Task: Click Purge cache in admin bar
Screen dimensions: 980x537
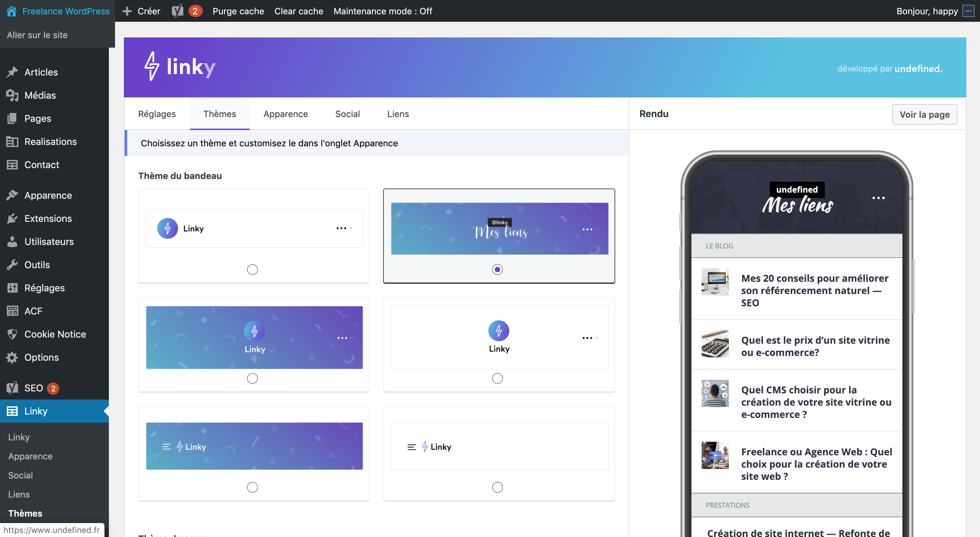Action: 238,11
